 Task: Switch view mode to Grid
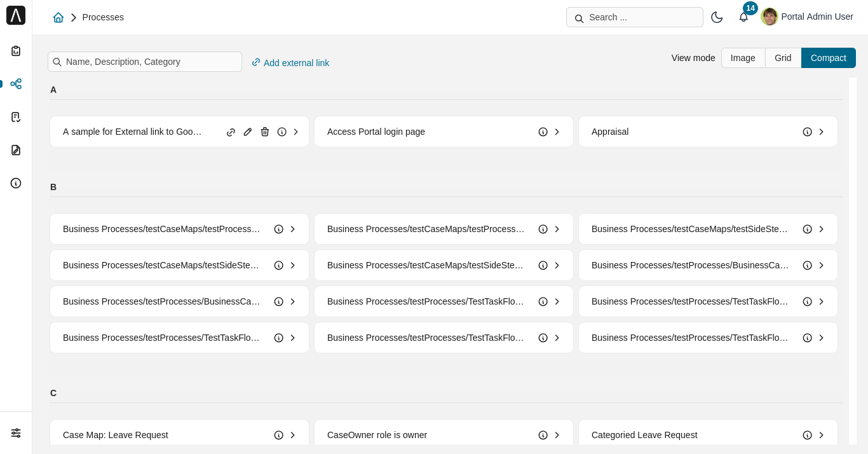point(783,58)
